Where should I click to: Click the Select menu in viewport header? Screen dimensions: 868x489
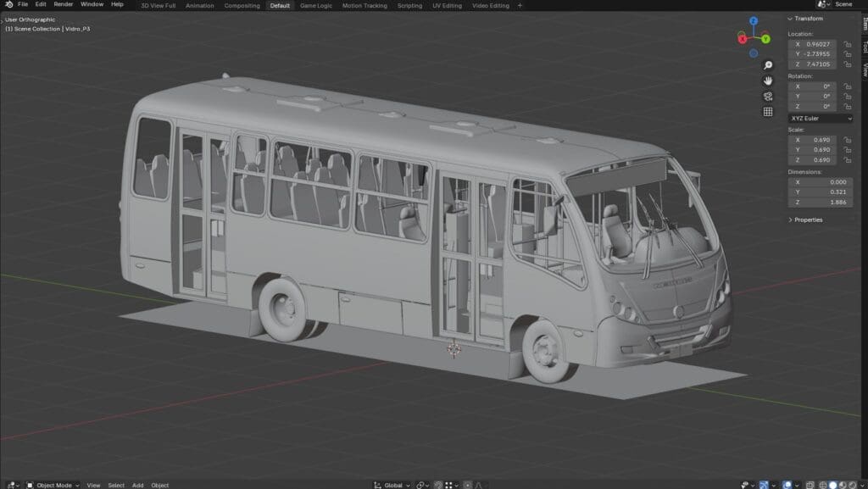tap(116, 485)
